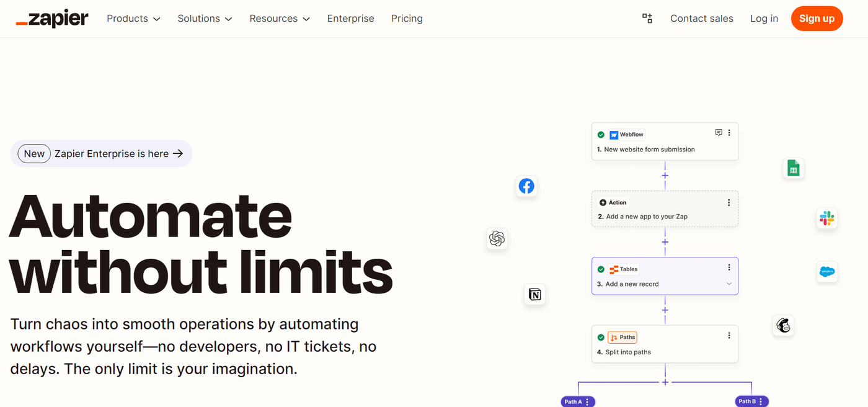Screen dimensions: 868x407
Task: Click the Mailchimp app icon
Action: pyautogui.click(x=784, y=326)
